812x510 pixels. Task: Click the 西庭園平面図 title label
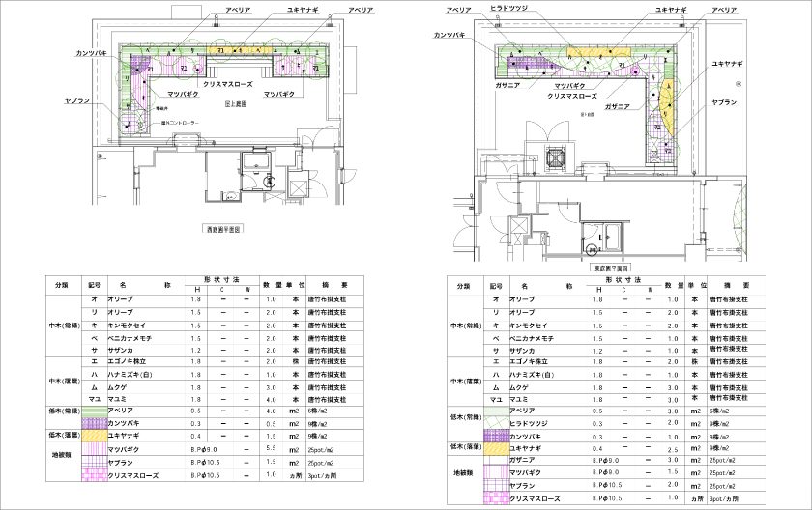pos(222,229)
